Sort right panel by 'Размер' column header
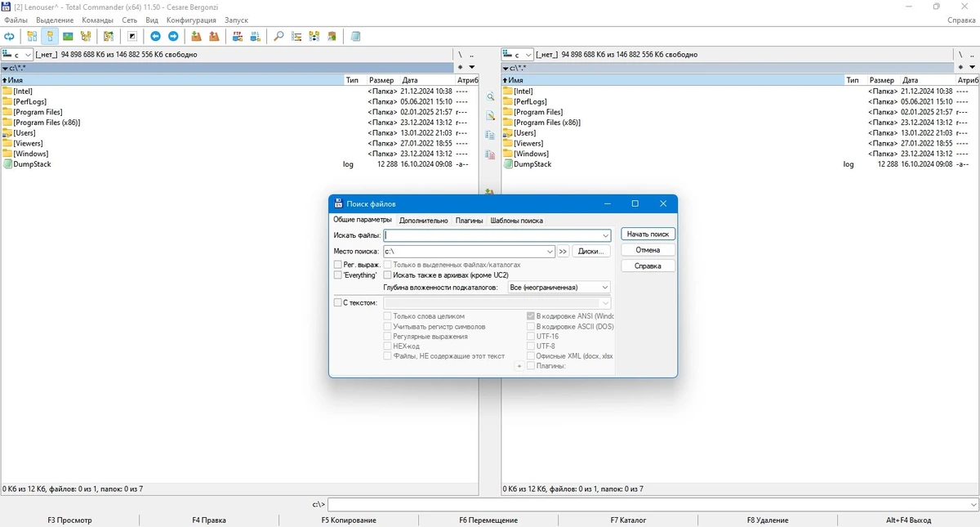The width and height of the screenshot is (980, 527). click(881, 80)
